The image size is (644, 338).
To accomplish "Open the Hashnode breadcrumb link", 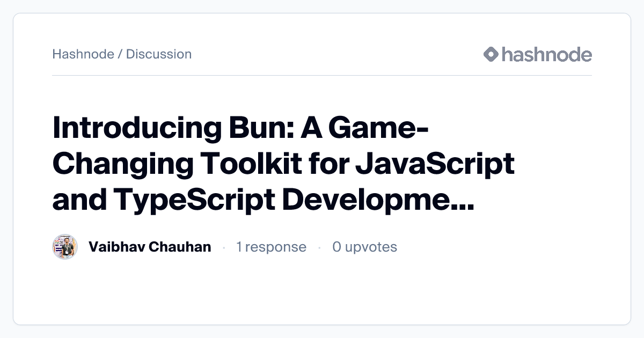I will (x=84, y=54).
